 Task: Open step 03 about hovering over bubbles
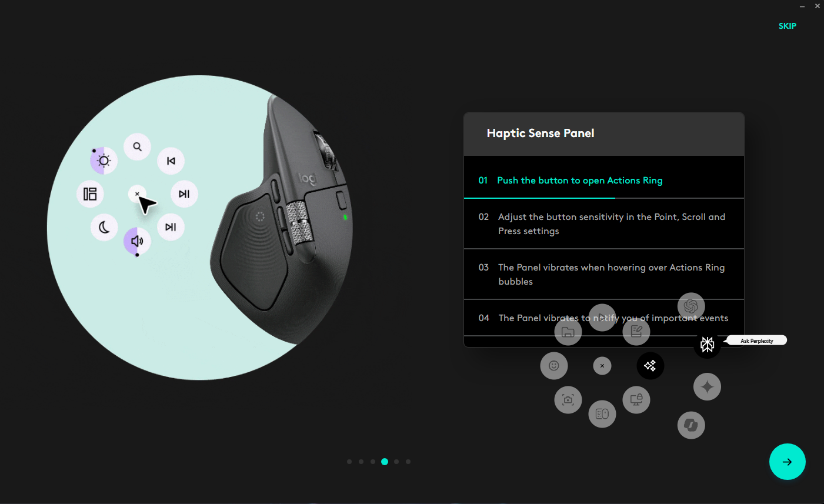[x=603, y=275]
